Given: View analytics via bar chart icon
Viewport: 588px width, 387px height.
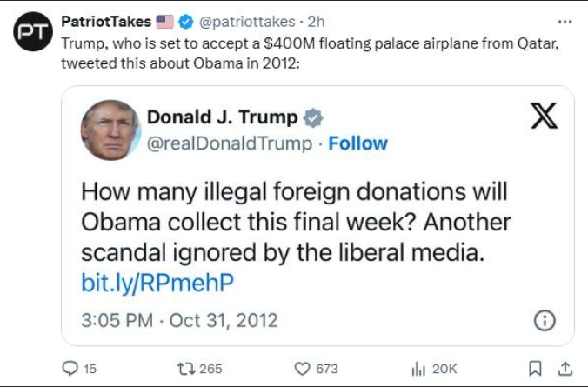Looking at the screenshot, I should (x=418, y=369).
